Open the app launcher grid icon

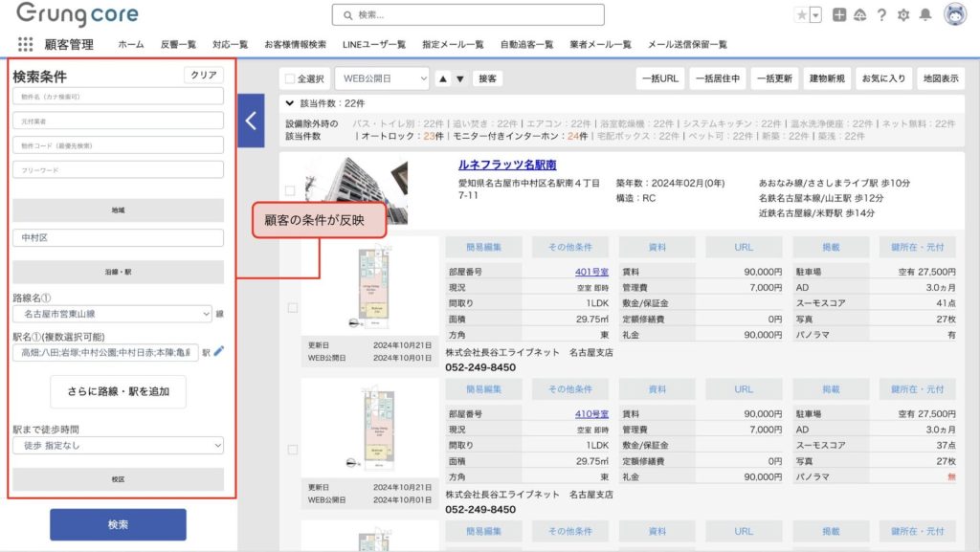coord(25,44)
